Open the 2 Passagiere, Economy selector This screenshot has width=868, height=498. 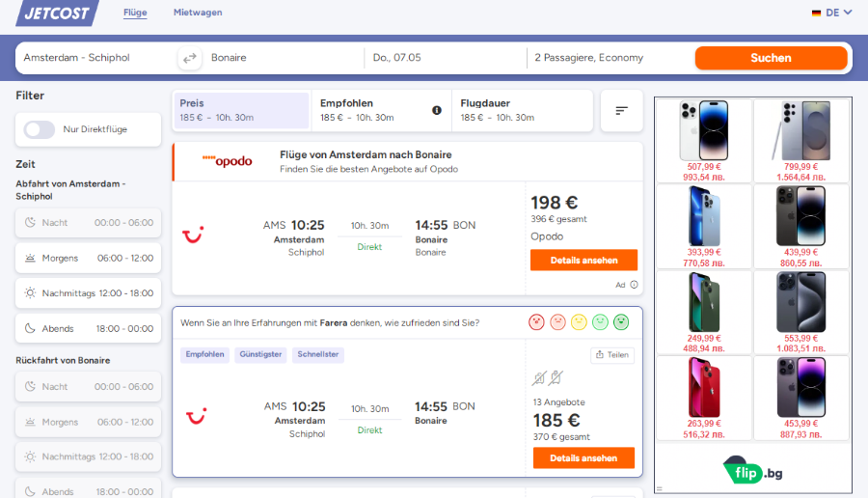(x=609, y=58)
